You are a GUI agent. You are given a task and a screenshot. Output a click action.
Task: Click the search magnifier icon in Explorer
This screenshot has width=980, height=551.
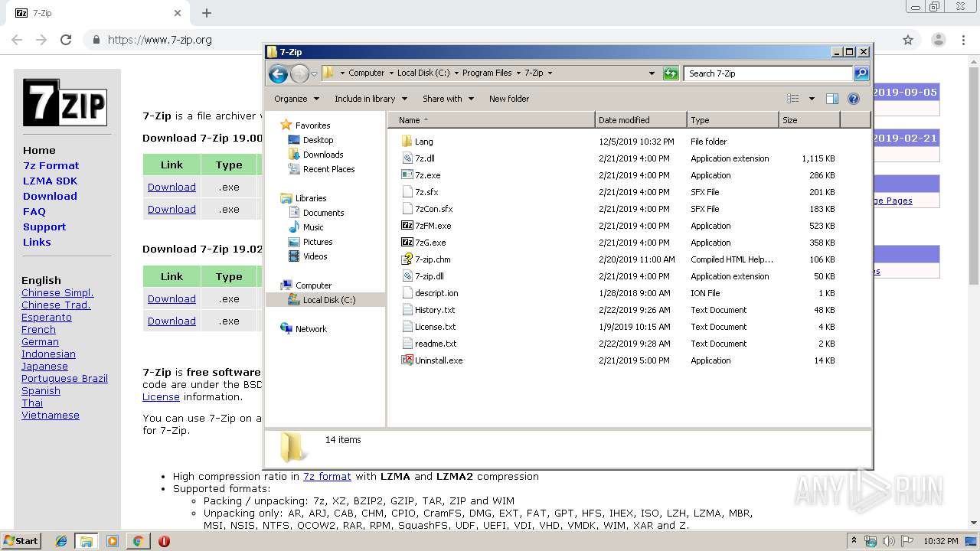[x=861, y=73]
